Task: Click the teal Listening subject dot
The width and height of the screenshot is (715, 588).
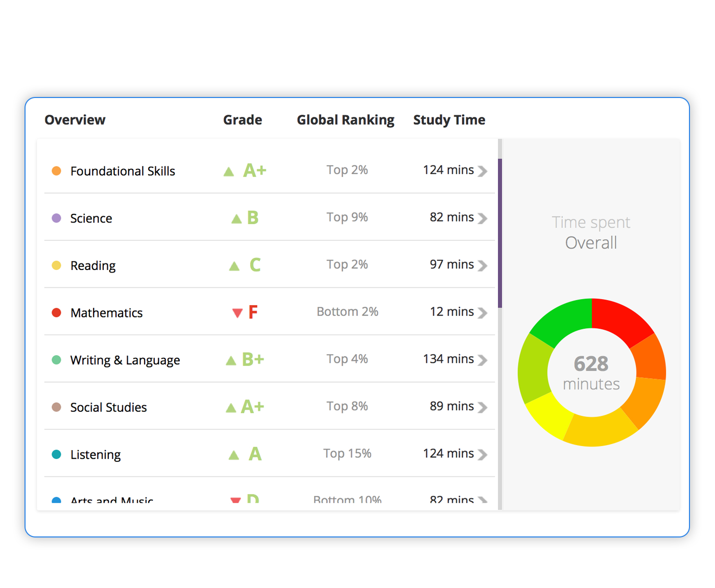Action: click(x=57, y=454)
